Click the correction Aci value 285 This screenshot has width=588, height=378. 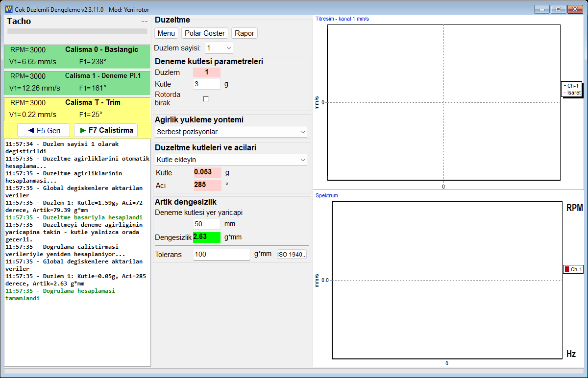click(x=207, y=186)
